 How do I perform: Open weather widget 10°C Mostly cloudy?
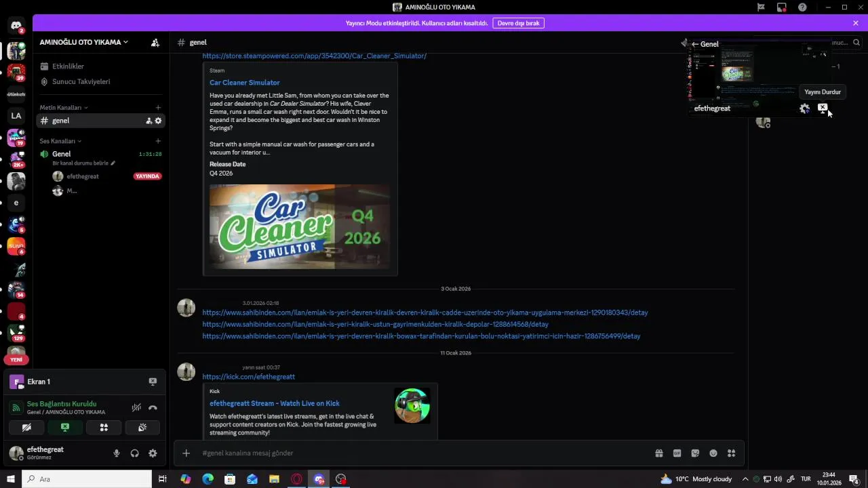point(696,479)
